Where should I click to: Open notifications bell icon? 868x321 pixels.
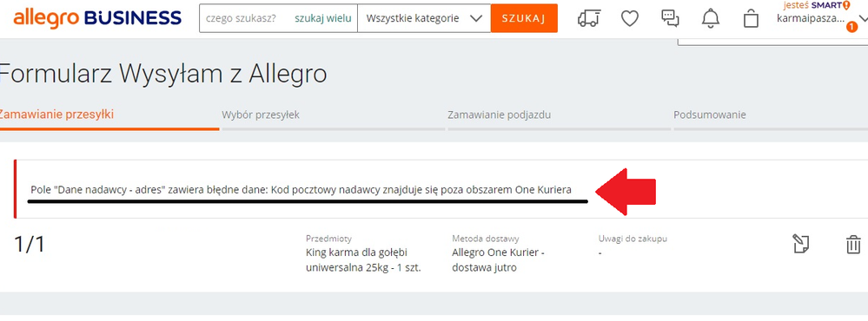(711, 19)
